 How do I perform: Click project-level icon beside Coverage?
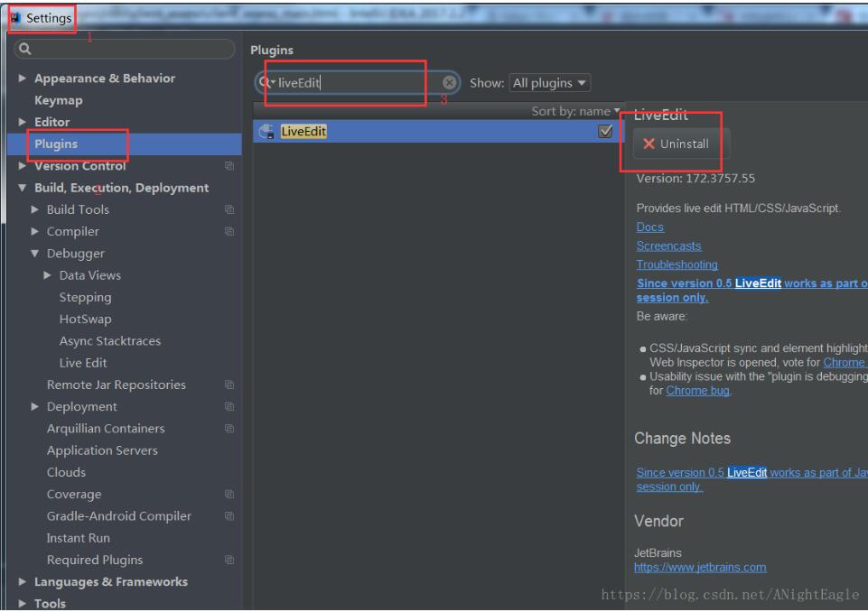[x=229, y=494]
